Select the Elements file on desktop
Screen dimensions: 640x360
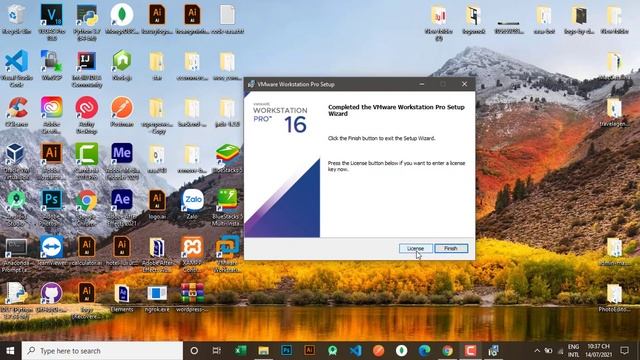coord(122,298)
